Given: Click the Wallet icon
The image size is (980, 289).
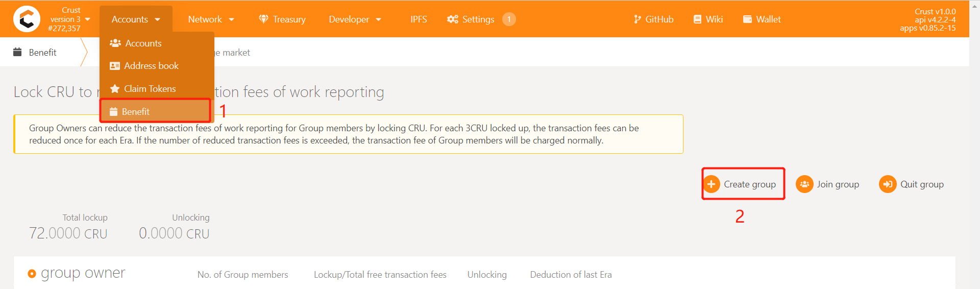Looking at the screenshot, I should point(747,19).
